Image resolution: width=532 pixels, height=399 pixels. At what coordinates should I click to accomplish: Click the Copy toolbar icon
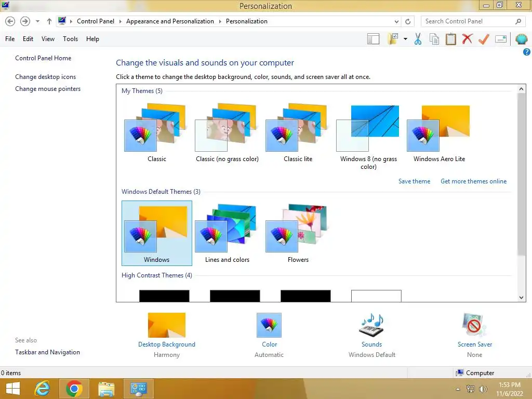(434, 39)
